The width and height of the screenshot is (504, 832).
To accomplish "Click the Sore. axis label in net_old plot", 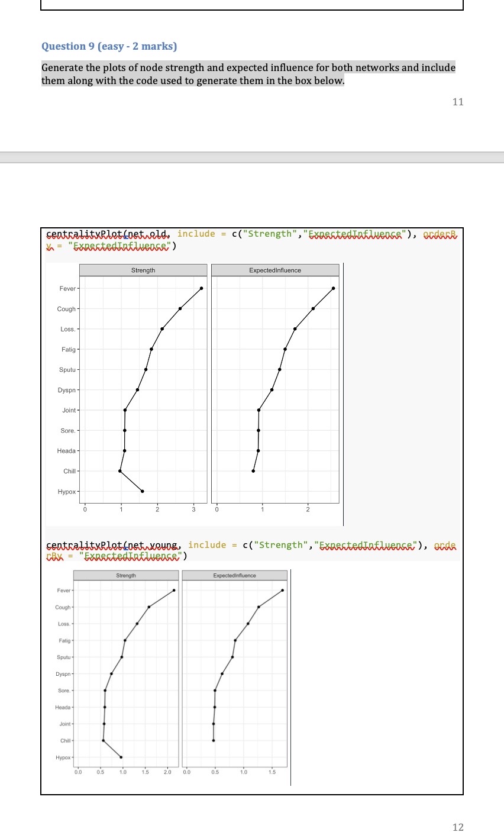I will click(x=68, y=430).
